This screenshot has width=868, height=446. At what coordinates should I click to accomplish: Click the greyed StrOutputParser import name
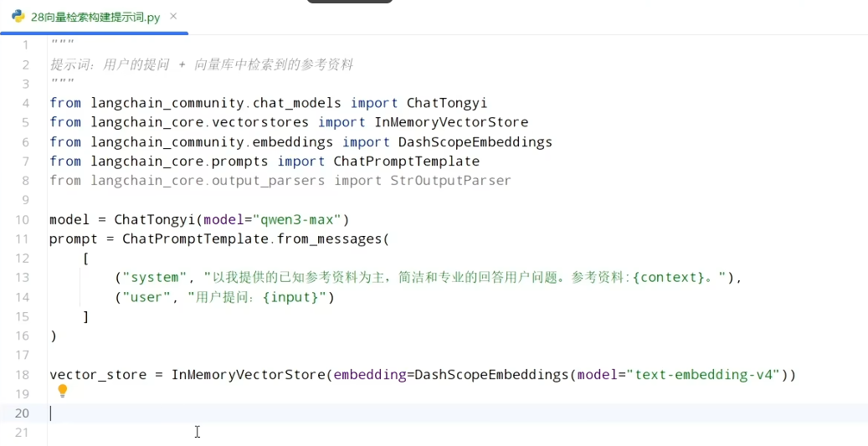pyautogui.click(x=450, y=181)
